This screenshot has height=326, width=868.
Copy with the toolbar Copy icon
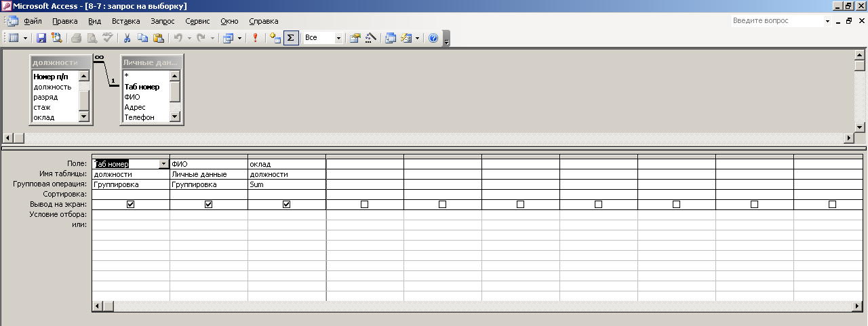point(142,38)
